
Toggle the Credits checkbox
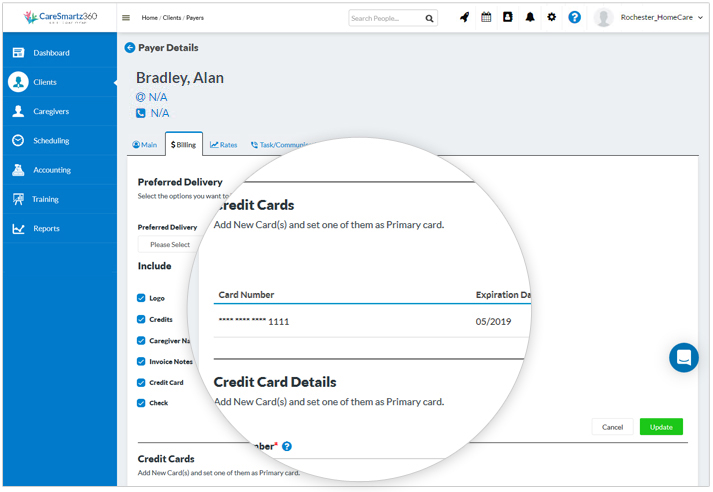[141, 319]
